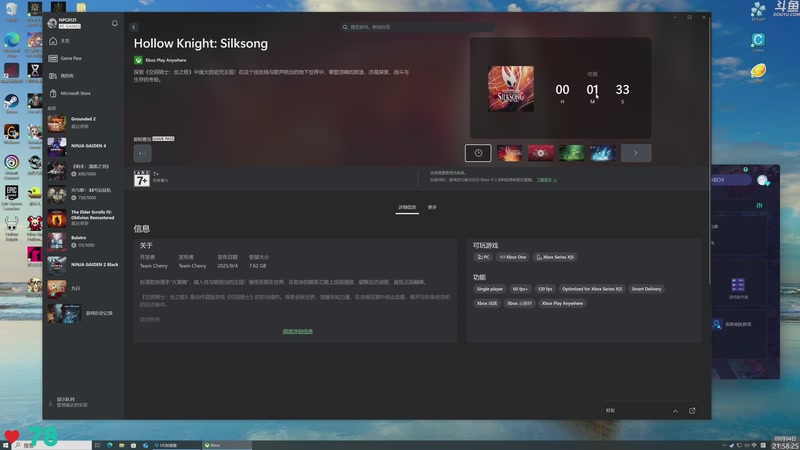
Task: Select Balatro in the sidebar
Action: 83,242
